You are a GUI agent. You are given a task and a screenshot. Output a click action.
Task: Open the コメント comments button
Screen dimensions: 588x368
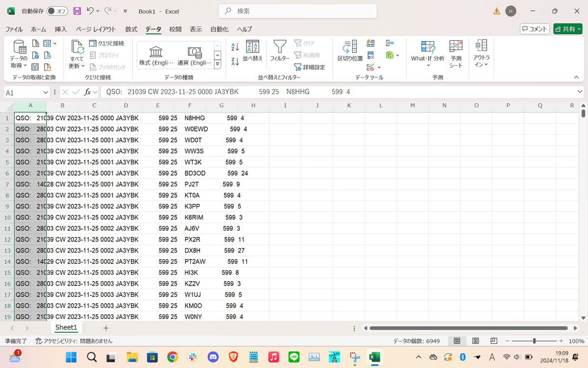pos(535,29)
